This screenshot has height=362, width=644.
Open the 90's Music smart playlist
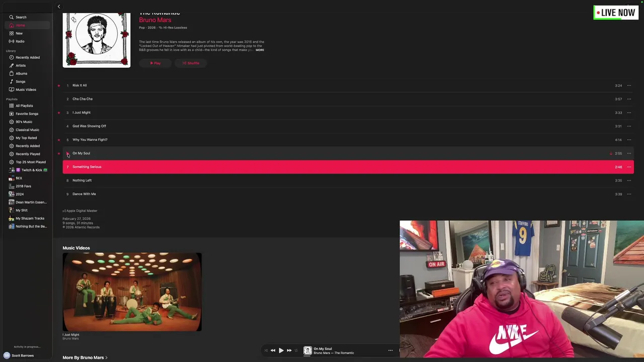(24, 122)
